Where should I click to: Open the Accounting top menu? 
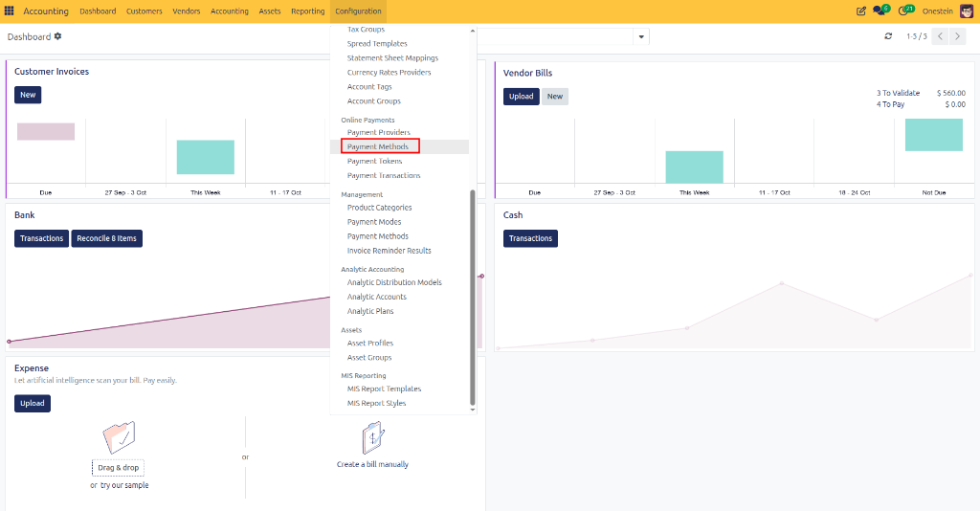[230, 11]
